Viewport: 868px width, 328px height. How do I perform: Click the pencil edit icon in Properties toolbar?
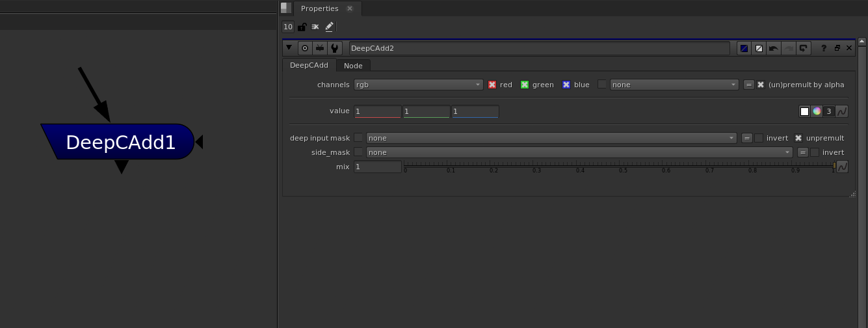pos(329,27)
